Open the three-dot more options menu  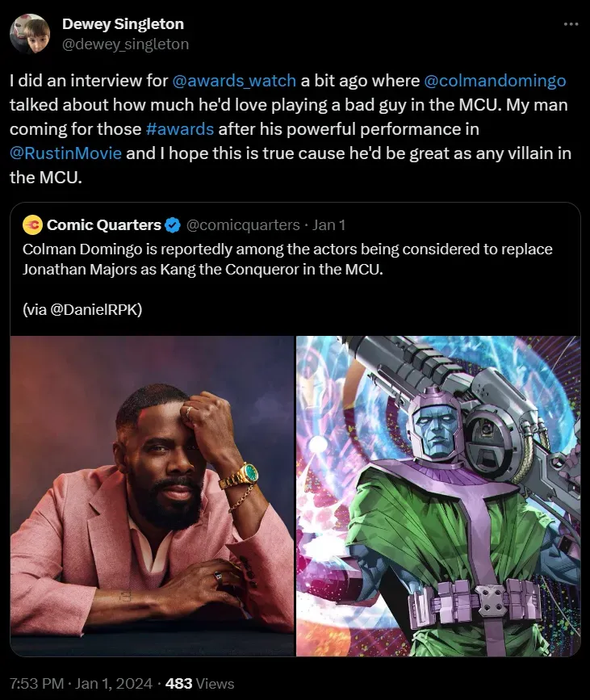[x=571, y=24]
